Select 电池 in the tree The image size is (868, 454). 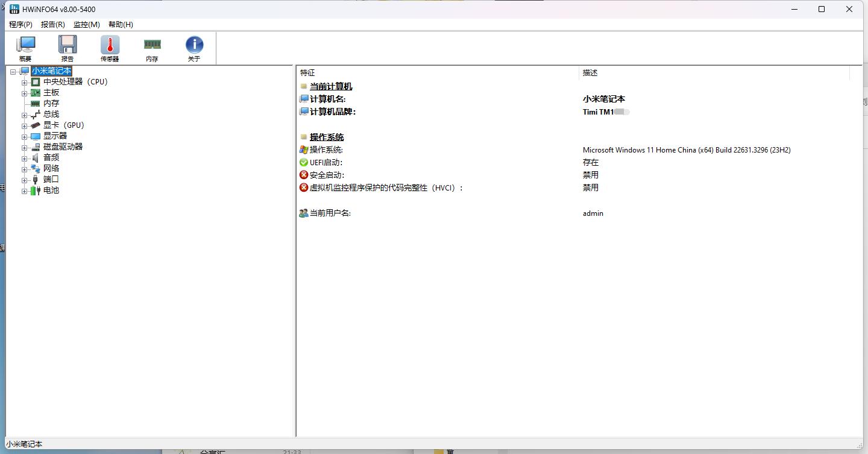(51, 191)
